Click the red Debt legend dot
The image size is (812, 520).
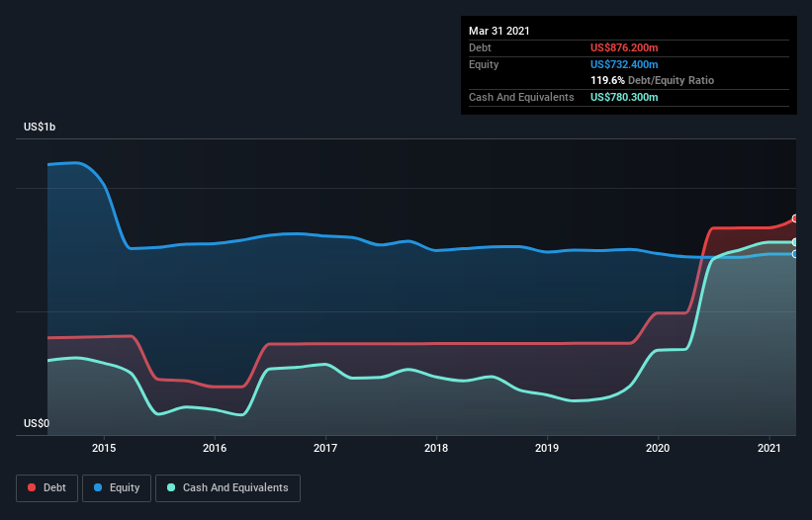pyautogui.click(x=32, y=487)
